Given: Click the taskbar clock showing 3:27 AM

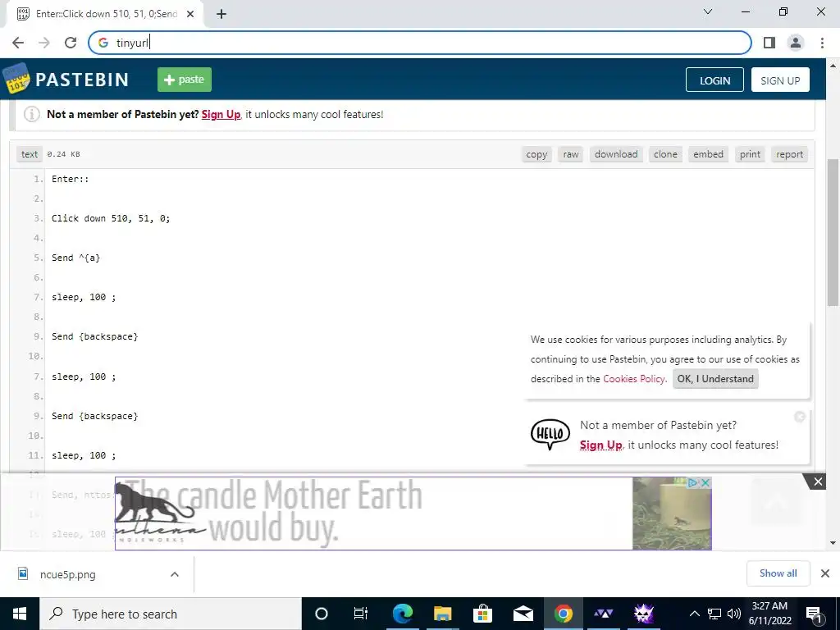Looking at the screenshot, I should coord(769,614).
